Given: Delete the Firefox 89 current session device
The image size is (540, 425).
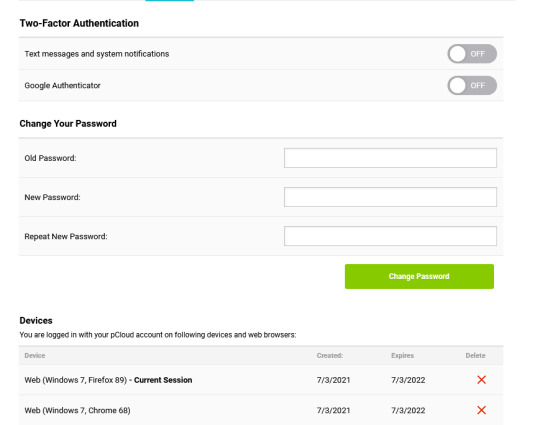Looking at the screenshot, I should click(x=481, y=380).
